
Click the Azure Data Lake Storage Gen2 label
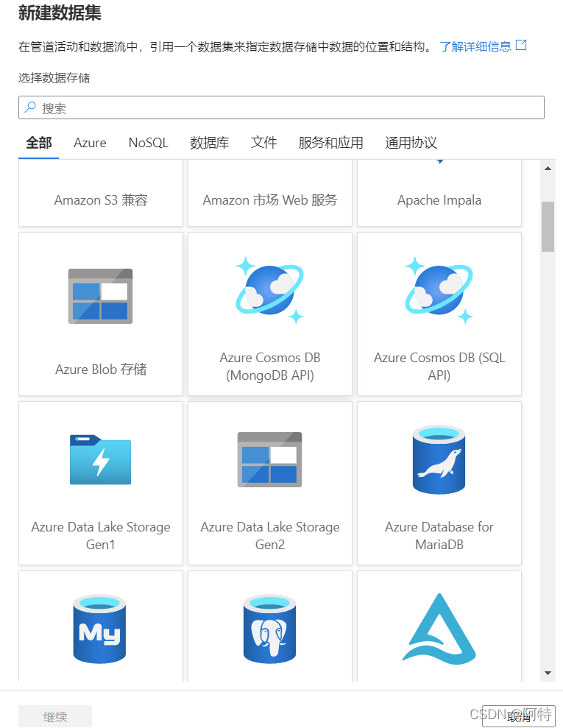click(269, 535)
